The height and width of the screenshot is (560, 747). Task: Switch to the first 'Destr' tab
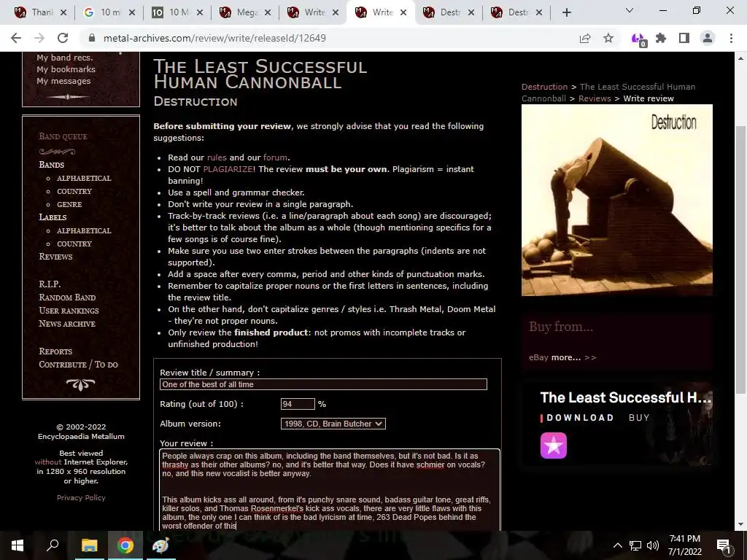(449, 13)
